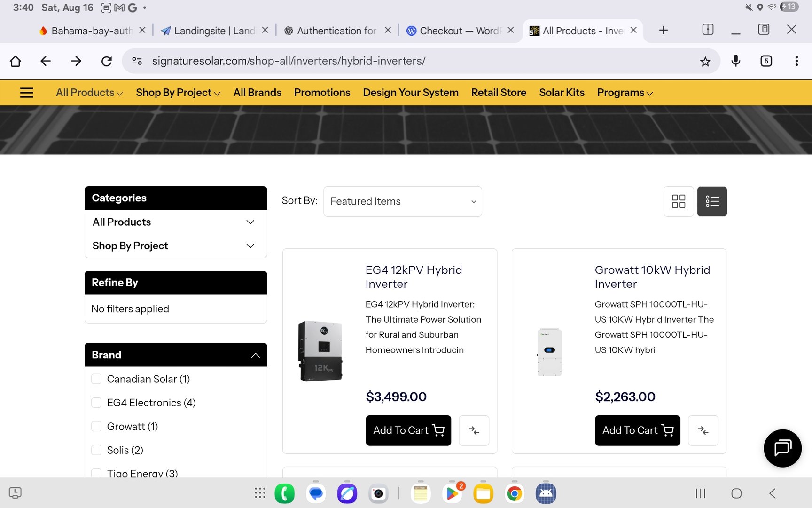Tap the Android back navigation button
Viewport: 812px width, 508px height.
click(773, 493)
